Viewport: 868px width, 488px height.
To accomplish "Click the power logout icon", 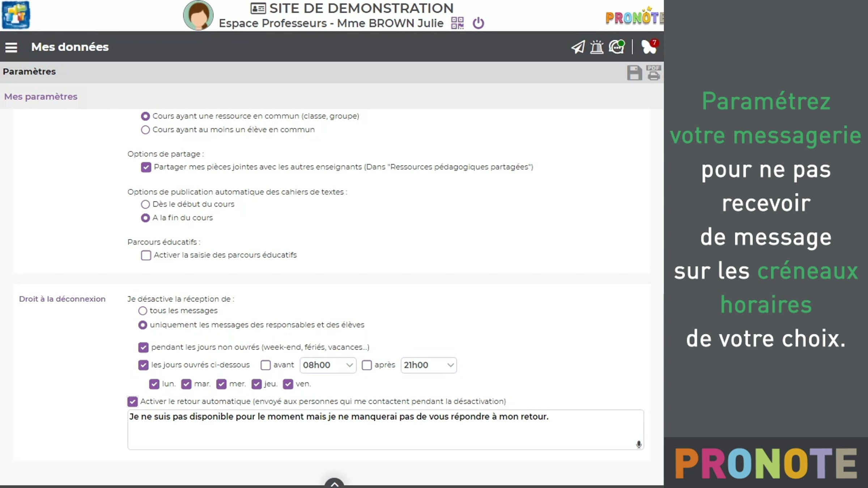I will (x=478, y=23).
